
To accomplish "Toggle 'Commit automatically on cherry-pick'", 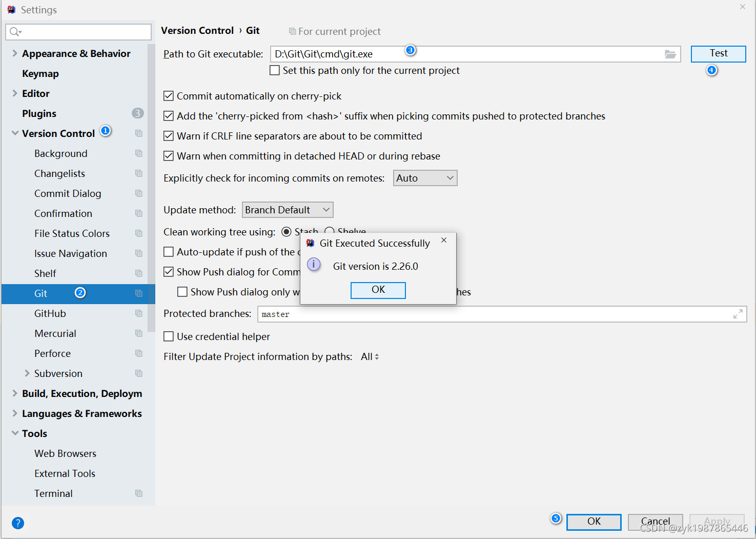I will click(169, 96).
